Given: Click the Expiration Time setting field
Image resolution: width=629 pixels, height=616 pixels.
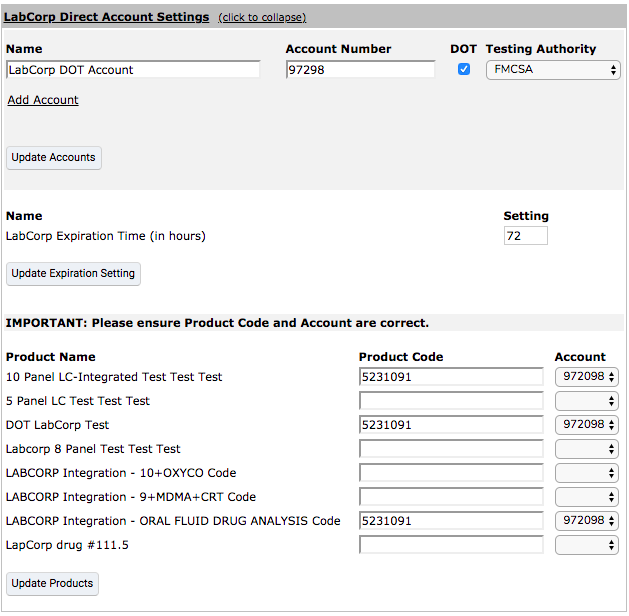Looking at the screenshot, I should pyautogui.click(x=526, y=235).
